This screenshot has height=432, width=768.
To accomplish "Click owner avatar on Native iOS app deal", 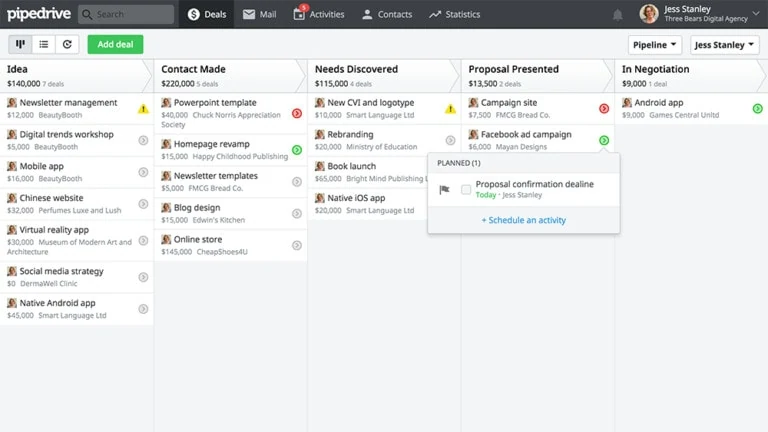I will [320, 198].
